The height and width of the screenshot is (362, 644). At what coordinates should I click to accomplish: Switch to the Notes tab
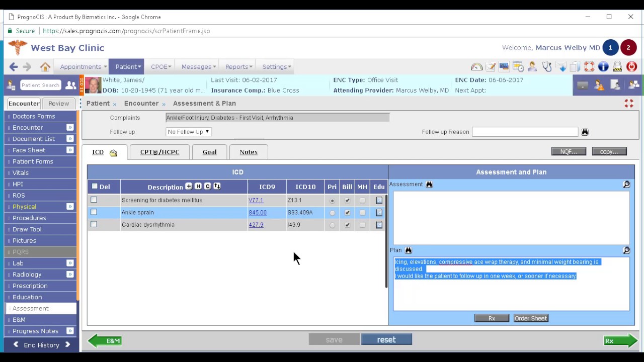[249, 152]
